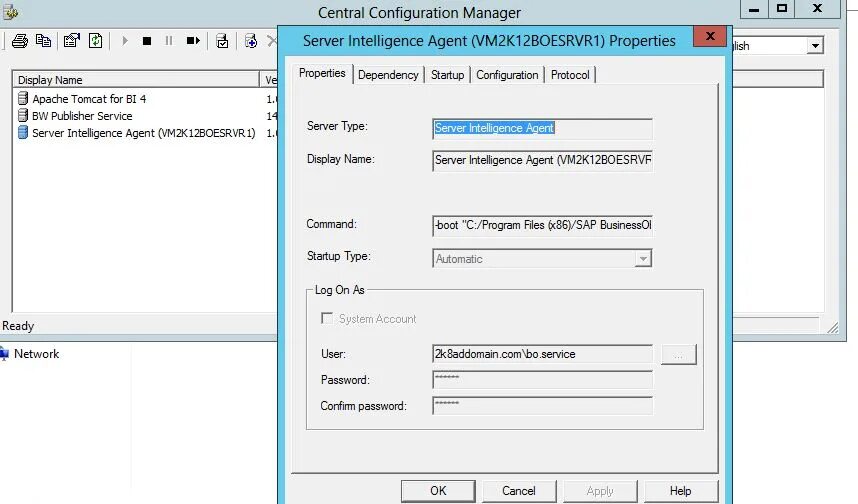Click the OK button

click(438, 491)
